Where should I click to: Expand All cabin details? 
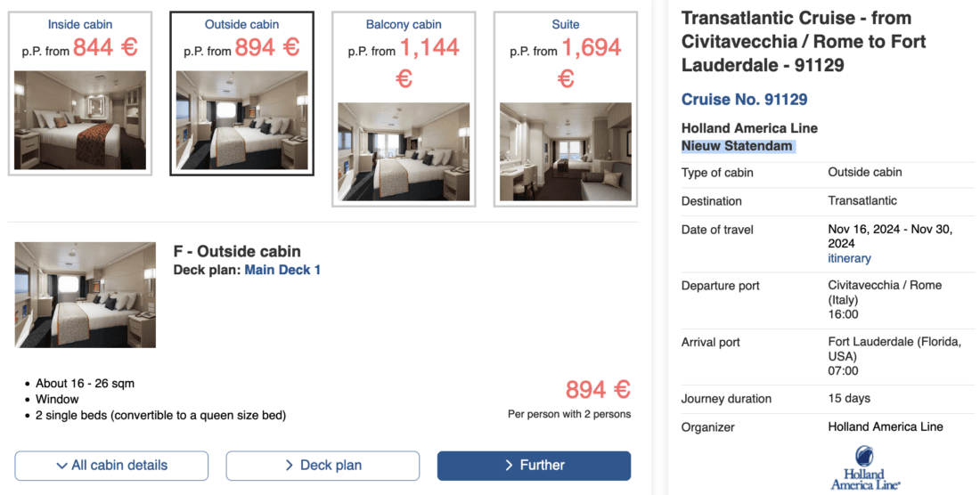pos(111,465)
